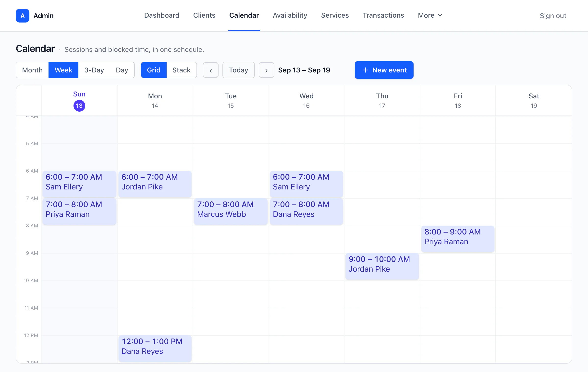Screen dimensions: 588x372
Task: Open the Dashboard tab
Action: (x=162, y=15)
